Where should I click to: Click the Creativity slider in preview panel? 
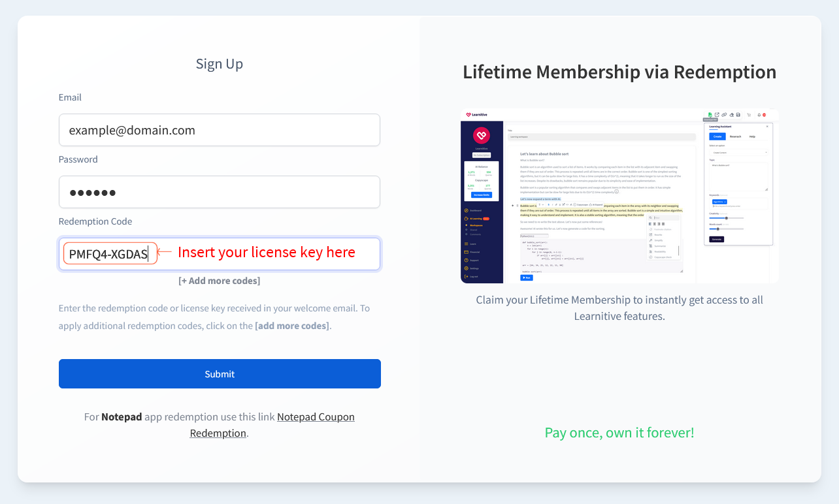[727, 218]
